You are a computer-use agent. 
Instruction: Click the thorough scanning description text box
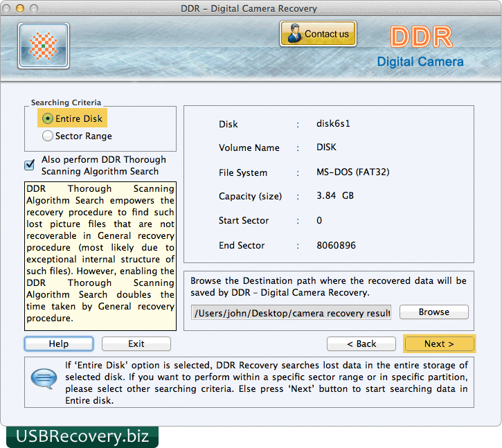(100, 256)
